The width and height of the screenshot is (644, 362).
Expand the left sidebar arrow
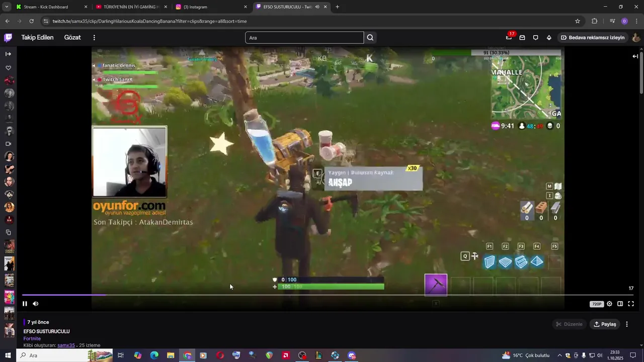click(8, 54)
